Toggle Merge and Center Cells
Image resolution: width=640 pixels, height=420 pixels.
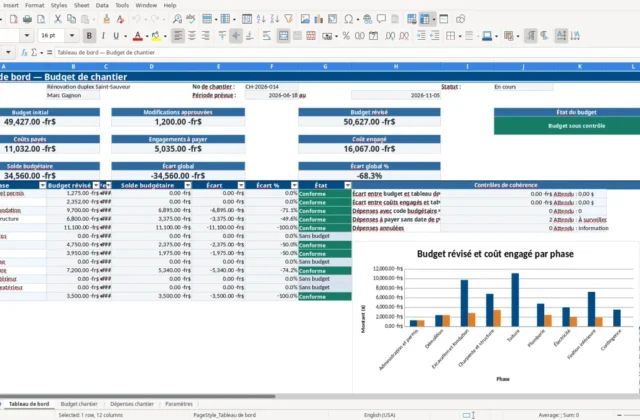point(283,36)
